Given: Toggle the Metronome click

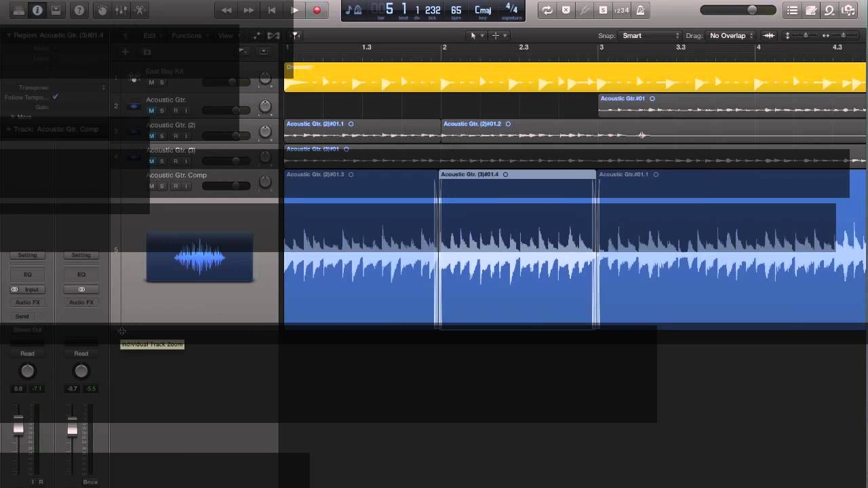Looking at the screenshot, I should (x=640, y=10).
